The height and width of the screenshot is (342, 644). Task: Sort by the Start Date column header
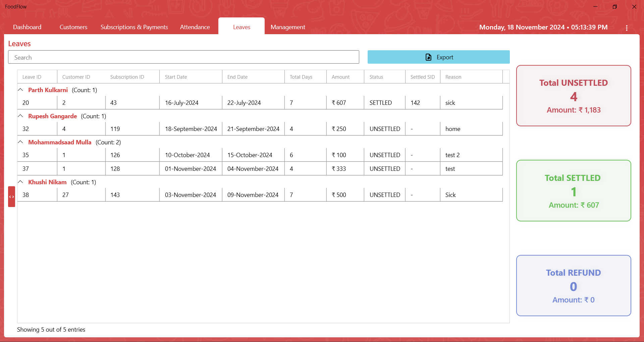191,77
